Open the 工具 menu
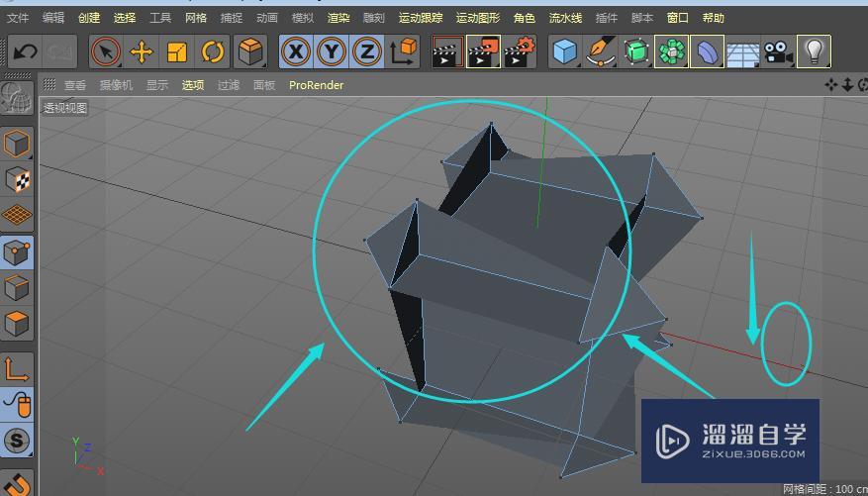Viewport: 868px width, 496px height. (x=160, y=18)
